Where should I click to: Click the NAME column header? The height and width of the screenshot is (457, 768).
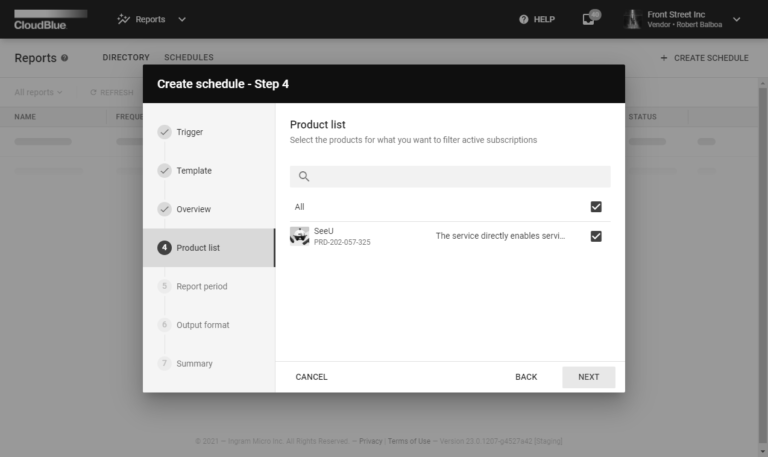coord(25,117)
